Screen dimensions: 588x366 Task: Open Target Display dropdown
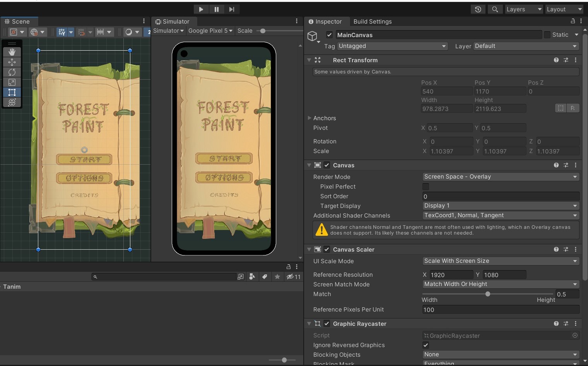[501, 206]
